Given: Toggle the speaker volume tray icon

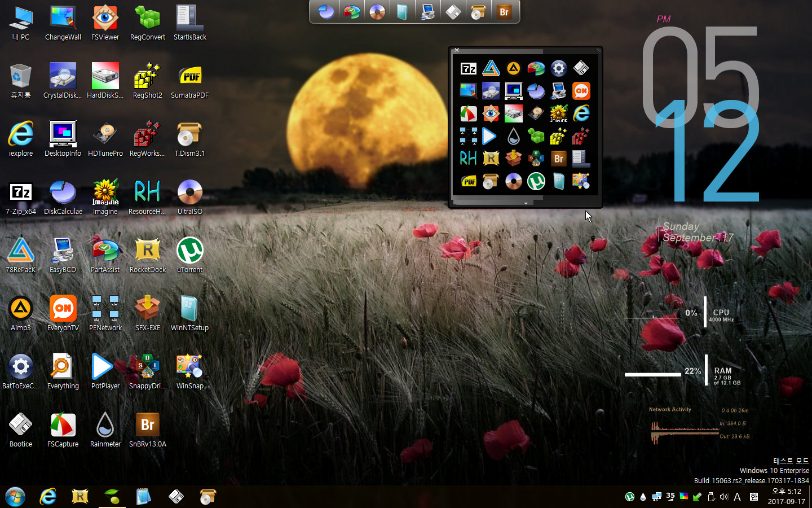Looking at the screenshot, I should (x=724, y=497).
